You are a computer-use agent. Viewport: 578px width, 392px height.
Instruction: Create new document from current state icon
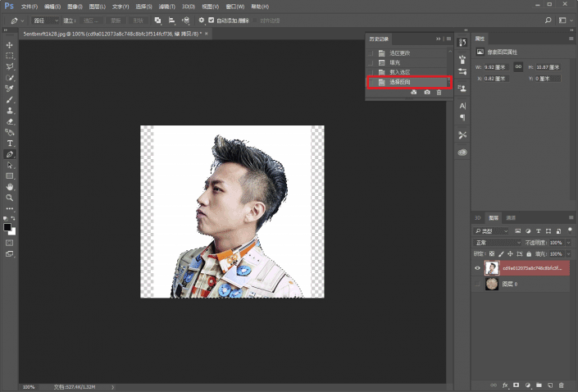[414, 92]
